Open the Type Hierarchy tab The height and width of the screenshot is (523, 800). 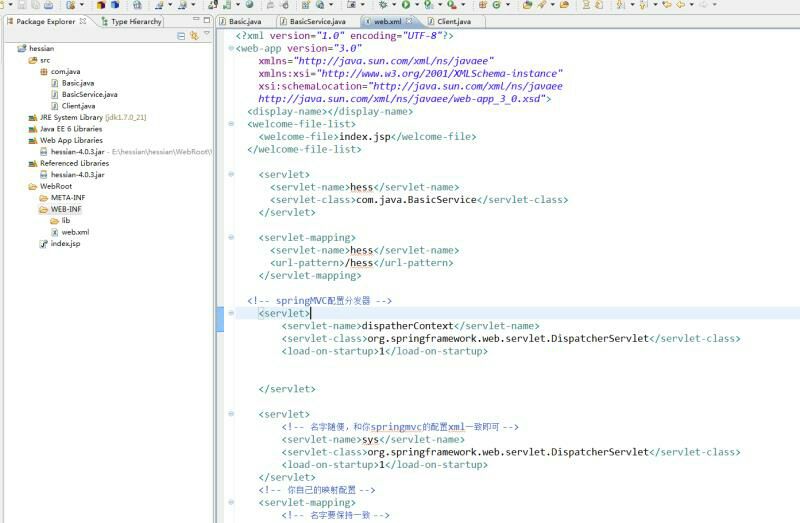[135, 21]
